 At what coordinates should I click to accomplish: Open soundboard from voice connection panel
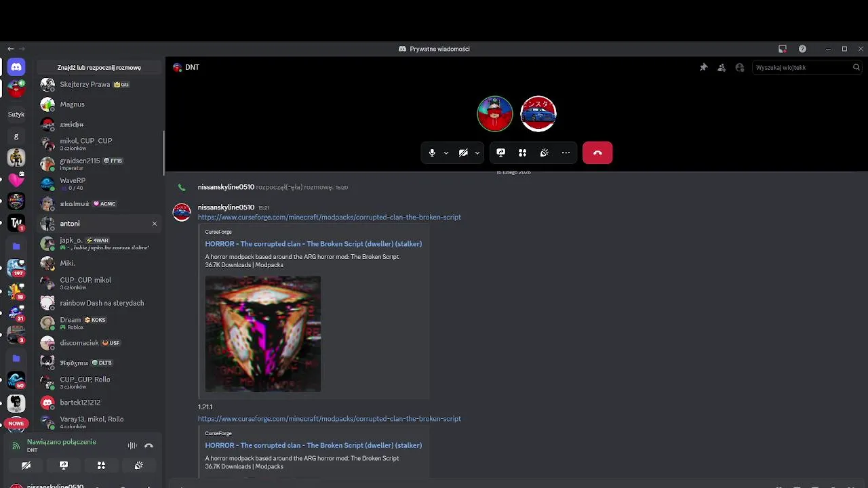[x=138, y=466]
